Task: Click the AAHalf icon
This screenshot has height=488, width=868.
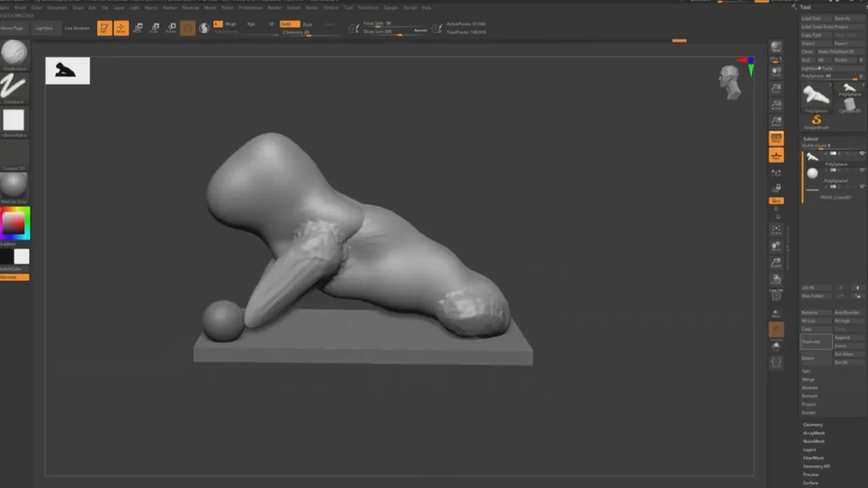Action: [x=776, y=122]
